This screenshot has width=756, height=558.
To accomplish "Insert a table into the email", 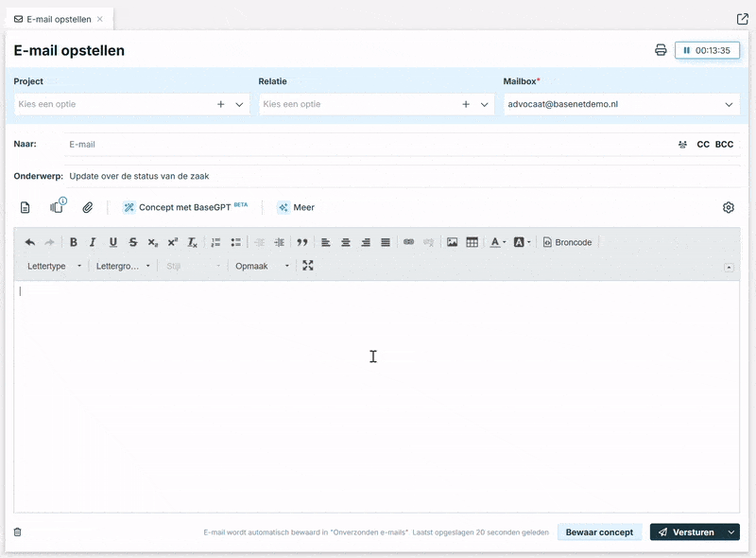I will 472,242.
